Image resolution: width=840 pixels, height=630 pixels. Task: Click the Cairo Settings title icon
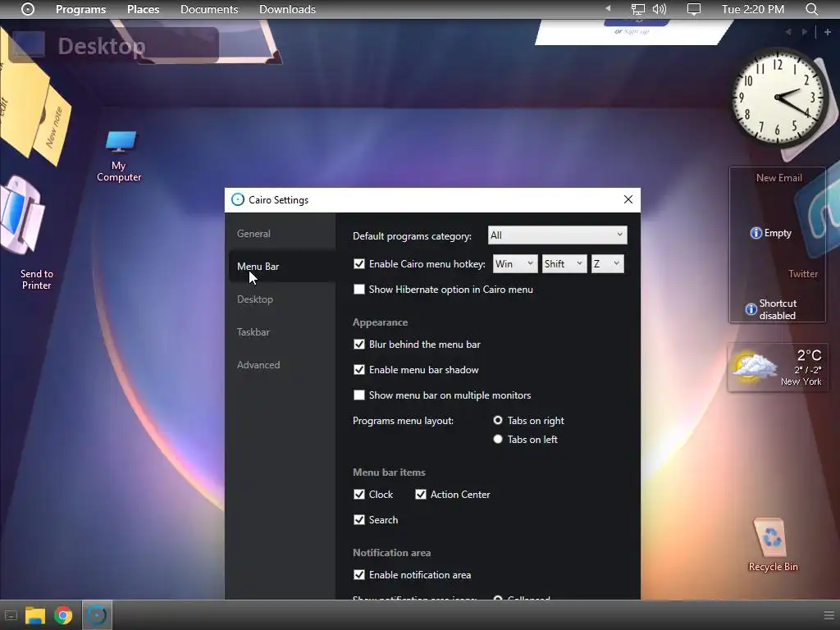[x=237, y=199]
